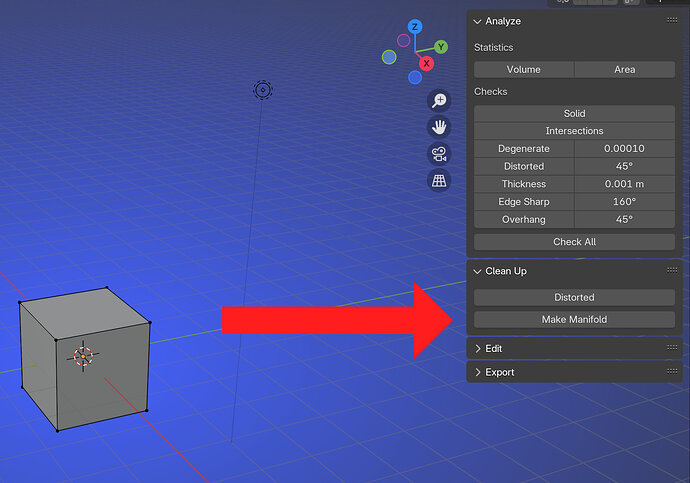Click the Overhang angle 45° slider field
The height and width of the screenshot is (483, 690).
click(624, 220)
